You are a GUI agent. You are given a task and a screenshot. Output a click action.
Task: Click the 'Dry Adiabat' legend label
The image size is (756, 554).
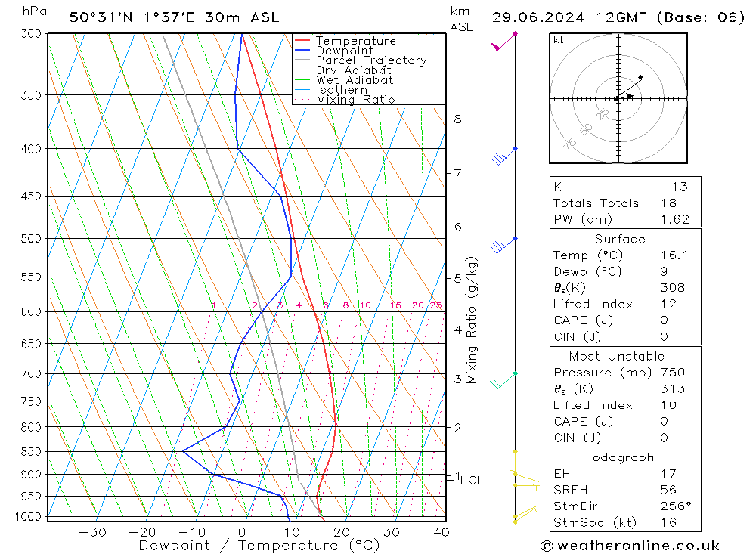[354, 70]
